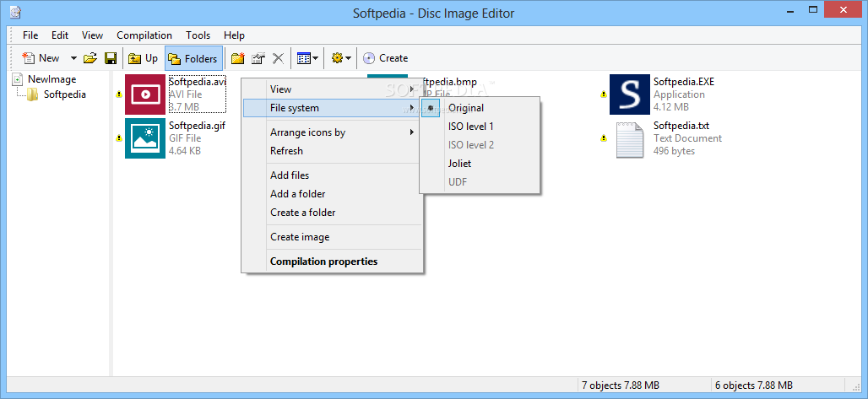Click the warning marker beside Softpedia.txt
The width and height of the screenshot is (868, 399).
click(x=604, y=138)
